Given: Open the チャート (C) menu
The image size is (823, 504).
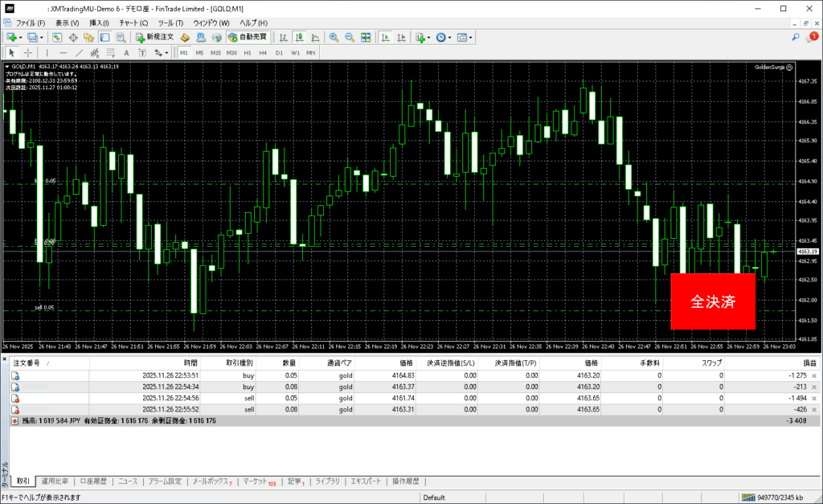Looking at the screenshot, I should [133, 23].
